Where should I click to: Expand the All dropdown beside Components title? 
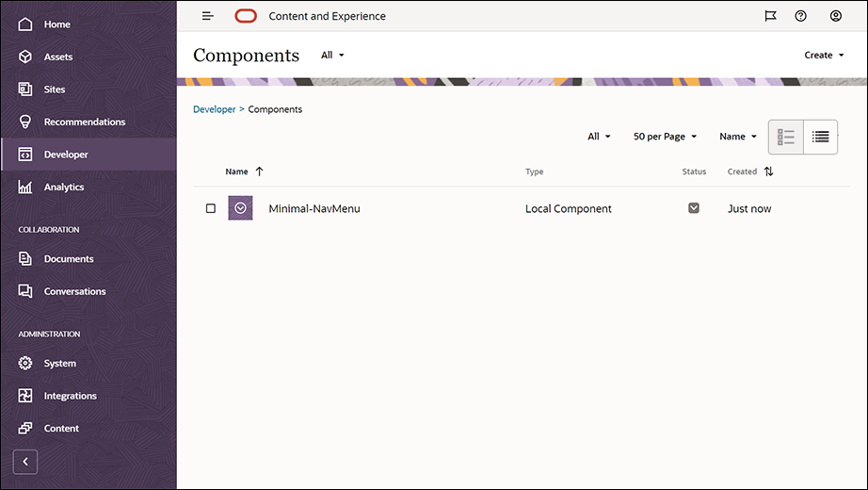tap(332, 55)
